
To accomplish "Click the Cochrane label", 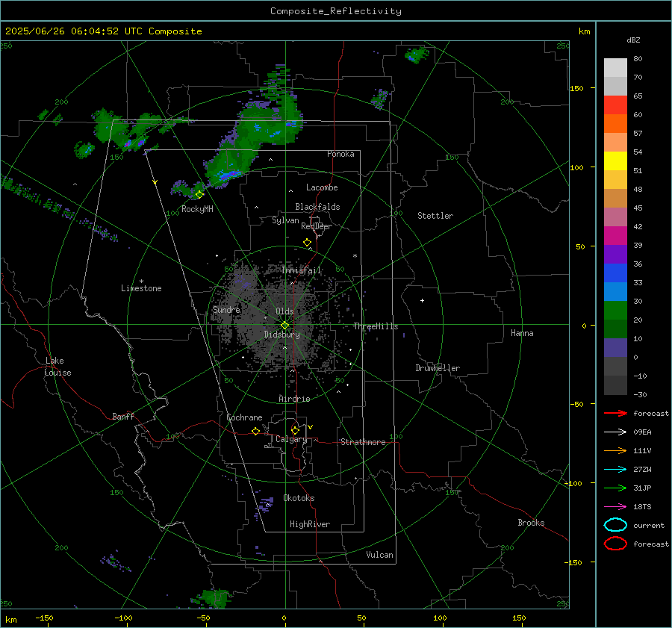I will tap(244, 417).
